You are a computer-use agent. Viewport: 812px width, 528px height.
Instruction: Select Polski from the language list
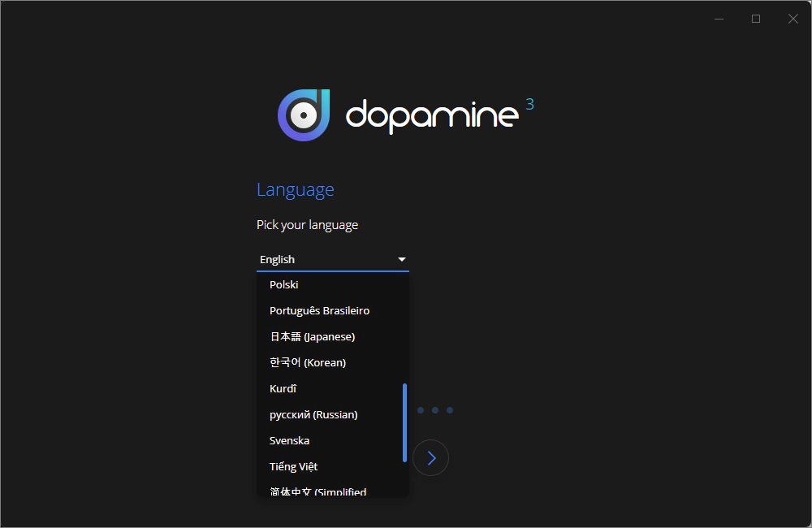click(332, 284)
